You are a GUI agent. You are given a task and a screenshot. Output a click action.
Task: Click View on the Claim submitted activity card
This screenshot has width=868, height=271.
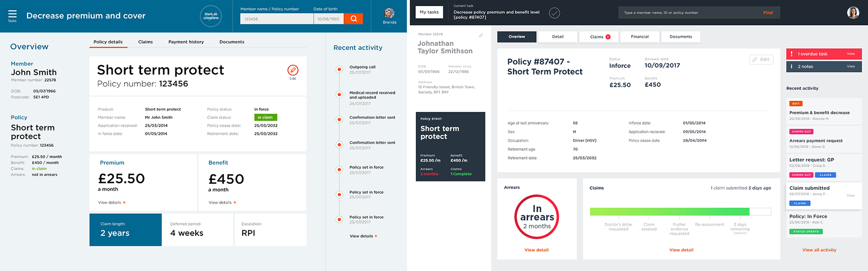click(851, 196)
